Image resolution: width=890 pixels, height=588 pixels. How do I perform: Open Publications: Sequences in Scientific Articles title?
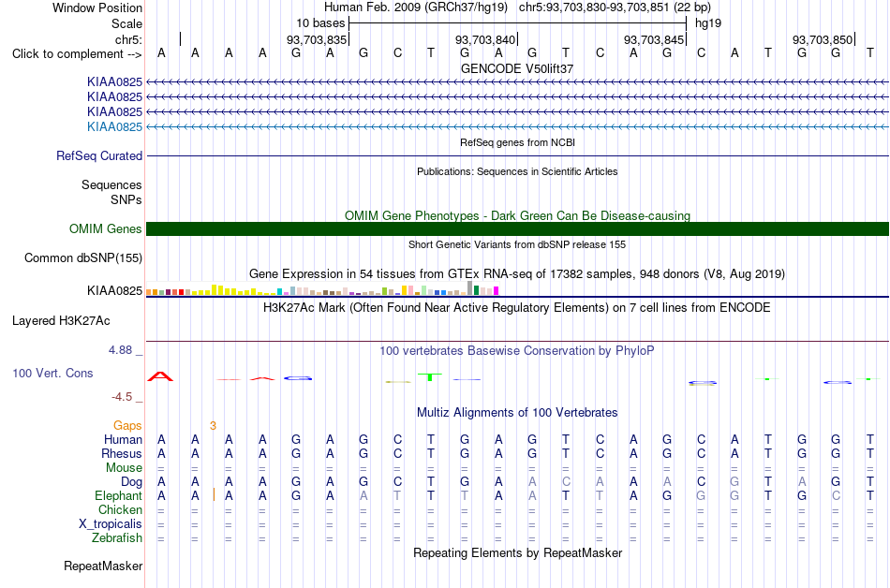tap(517, 171)
